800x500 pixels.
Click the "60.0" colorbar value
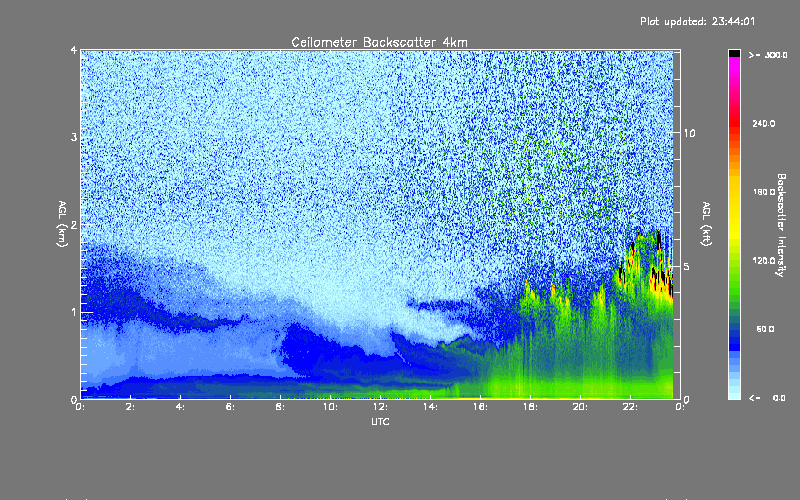[765, 329]
